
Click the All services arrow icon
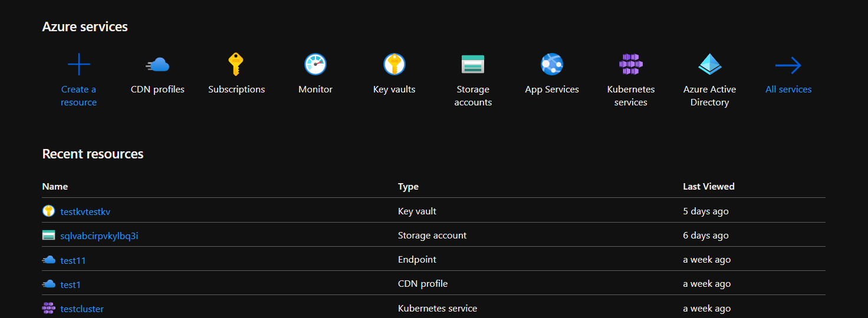[788, 65]
